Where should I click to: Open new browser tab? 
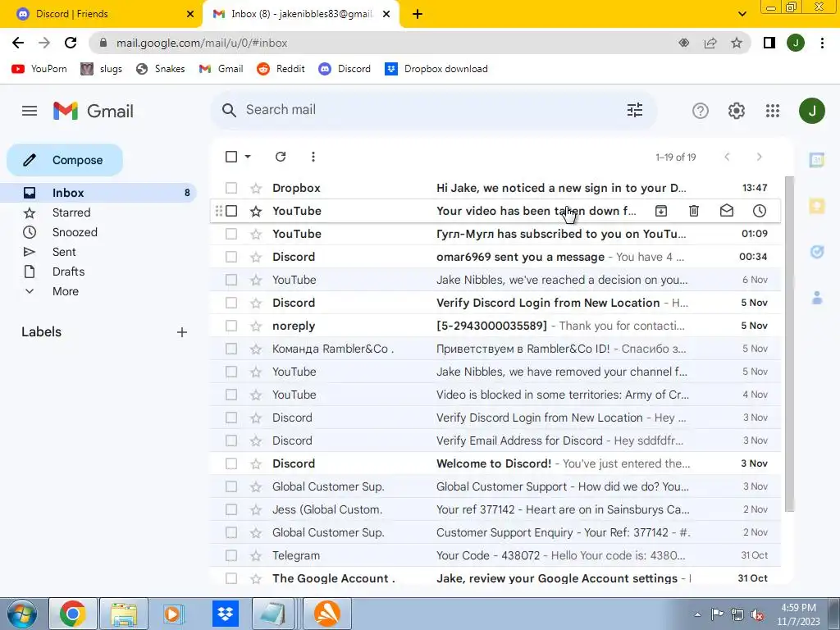(418, 14)
